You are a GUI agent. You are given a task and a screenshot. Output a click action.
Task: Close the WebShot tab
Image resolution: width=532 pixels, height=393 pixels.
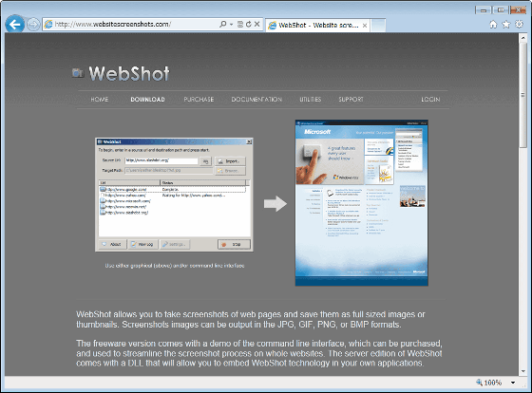365,26
